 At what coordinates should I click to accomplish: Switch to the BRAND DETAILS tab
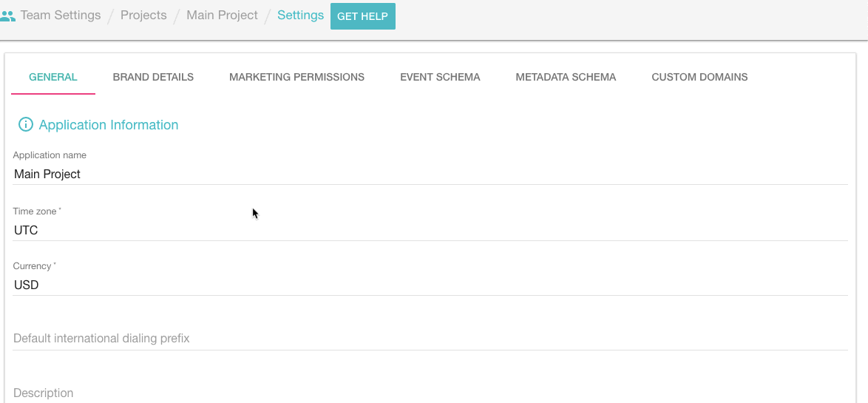(x=153, y=77)
